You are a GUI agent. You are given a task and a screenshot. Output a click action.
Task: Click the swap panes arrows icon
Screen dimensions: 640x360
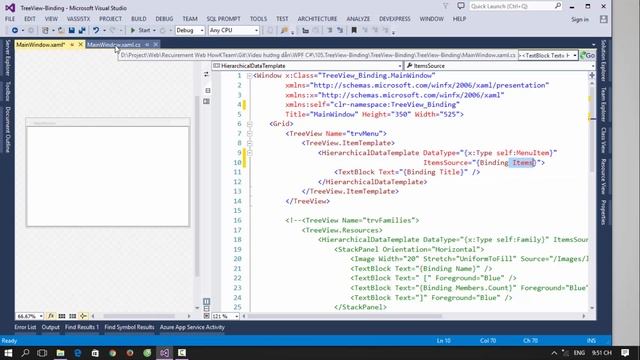(x=207, y=74)
